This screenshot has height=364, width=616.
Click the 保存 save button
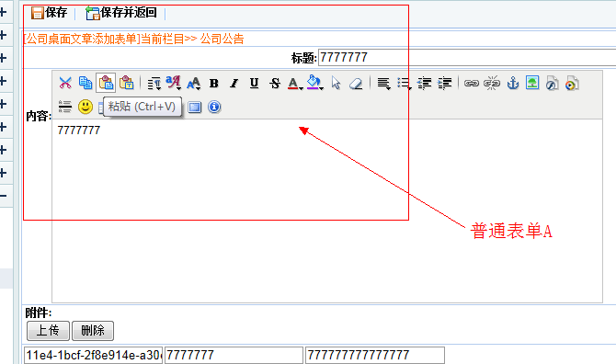[49, 13]
